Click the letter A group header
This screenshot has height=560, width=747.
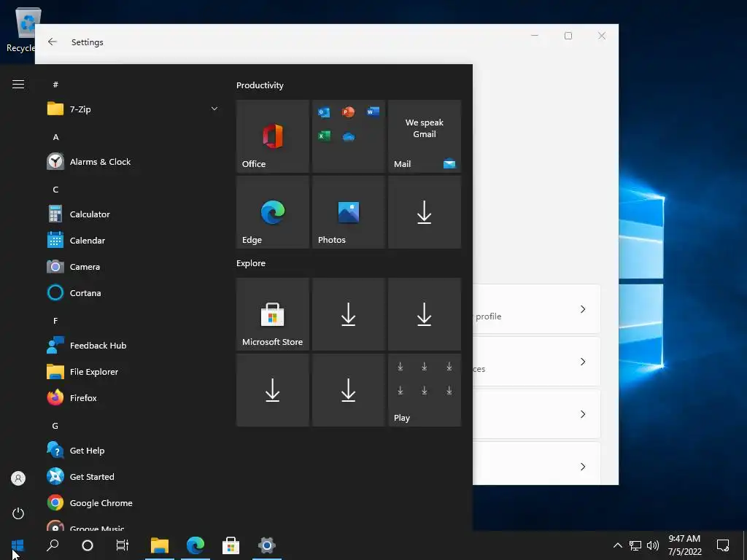pos(55,137)
